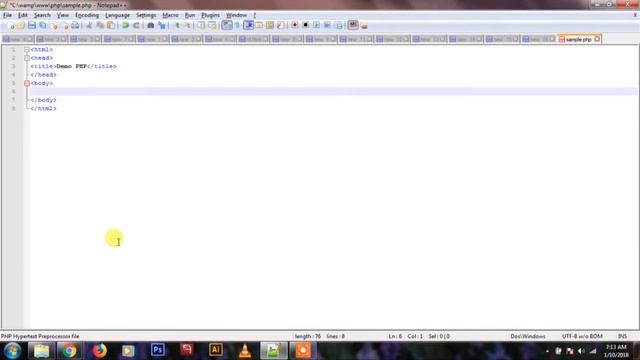640x360 pixels.
Task: Toggle the Word Wrap toolbar button
Action: (x=227, y=25)
